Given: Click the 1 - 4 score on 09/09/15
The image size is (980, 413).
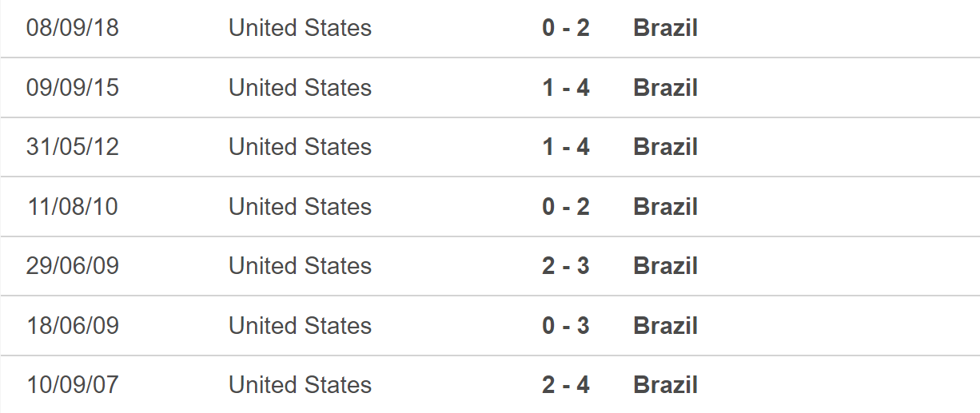Looking at the screenshot, I should click(x=566, y=87).
